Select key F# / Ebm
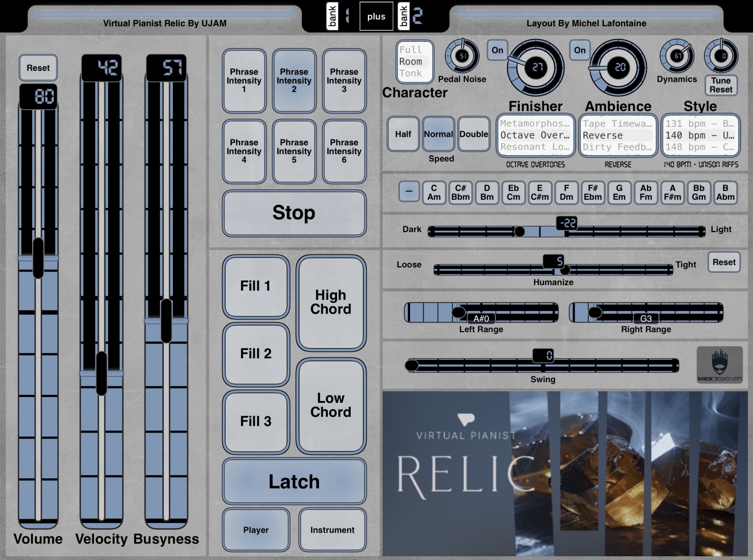The height and width of the screenshot is (560, 753). tap(593, 192)
